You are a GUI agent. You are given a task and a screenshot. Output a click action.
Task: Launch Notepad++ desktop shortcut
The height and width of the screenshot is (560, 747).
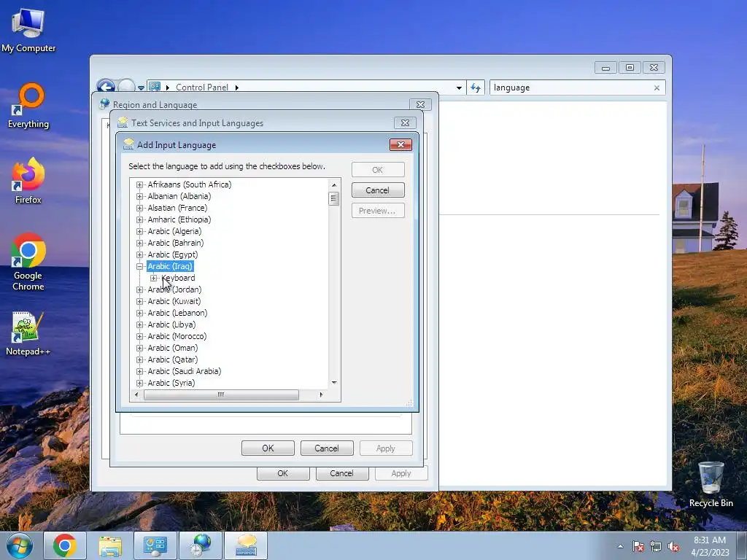pos(28,333)
